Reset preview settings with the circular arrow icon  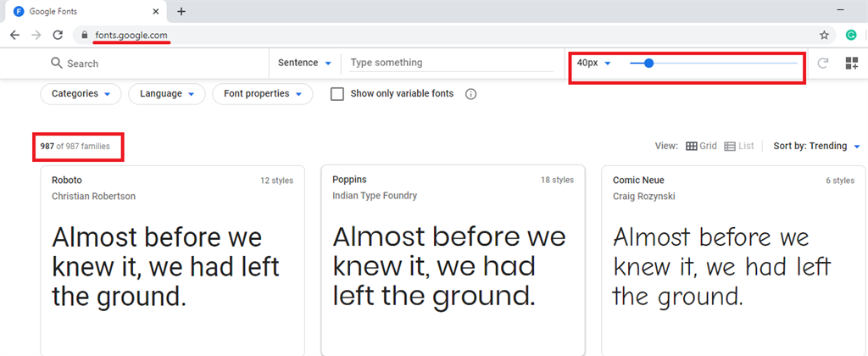(x=823, y=63)
